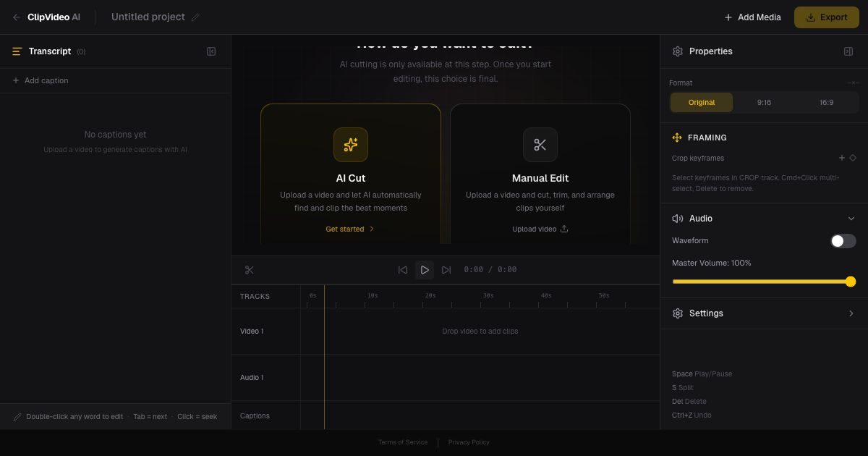868x456 pixels.
Task: Click the Drop video to add clips area
Action: pyautogui.click(x=480, y=332)
